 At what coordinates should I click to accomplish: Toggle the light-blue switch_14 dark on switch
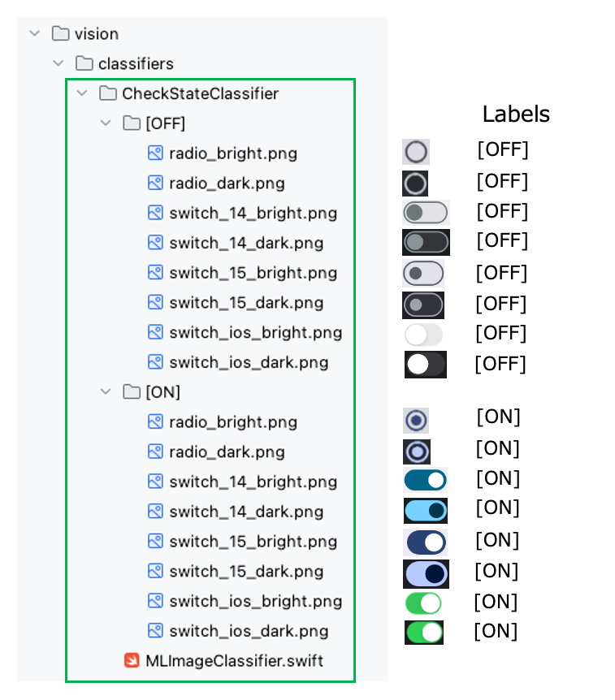(425, 511)
